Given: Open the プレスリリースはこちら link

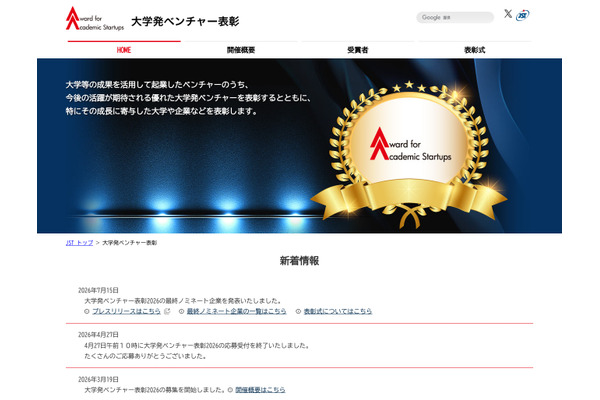Looking at the screenshot, I should [x=126, y=311].
